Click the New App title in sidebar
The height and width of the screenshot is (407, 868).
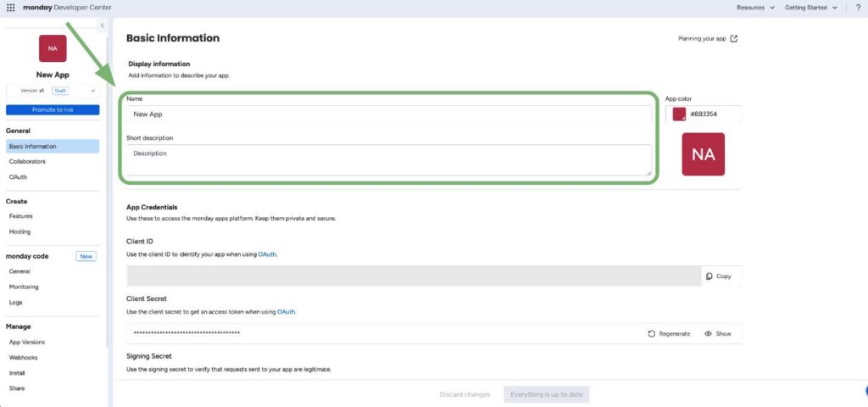click(53, 75)
